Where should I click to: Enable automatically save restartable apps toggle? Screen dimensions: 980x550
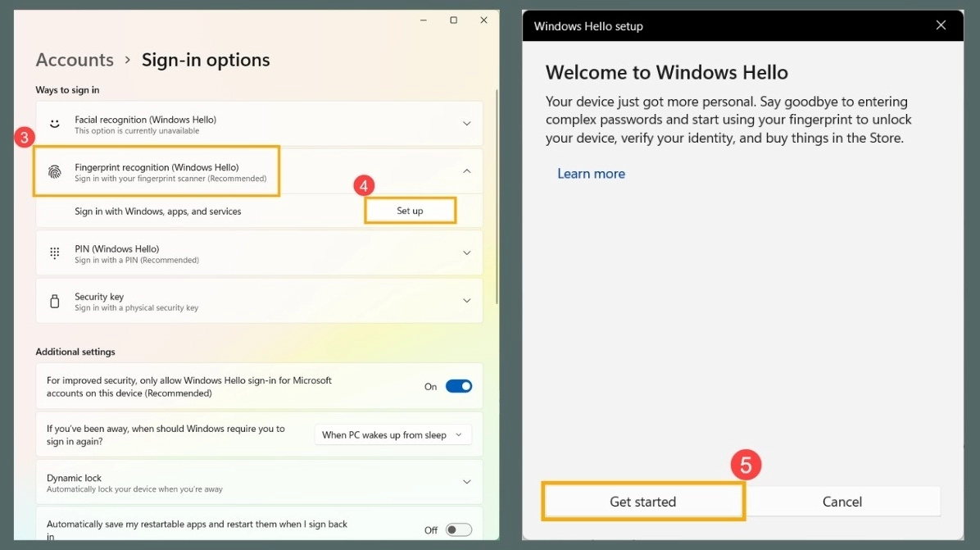point(459,530)
